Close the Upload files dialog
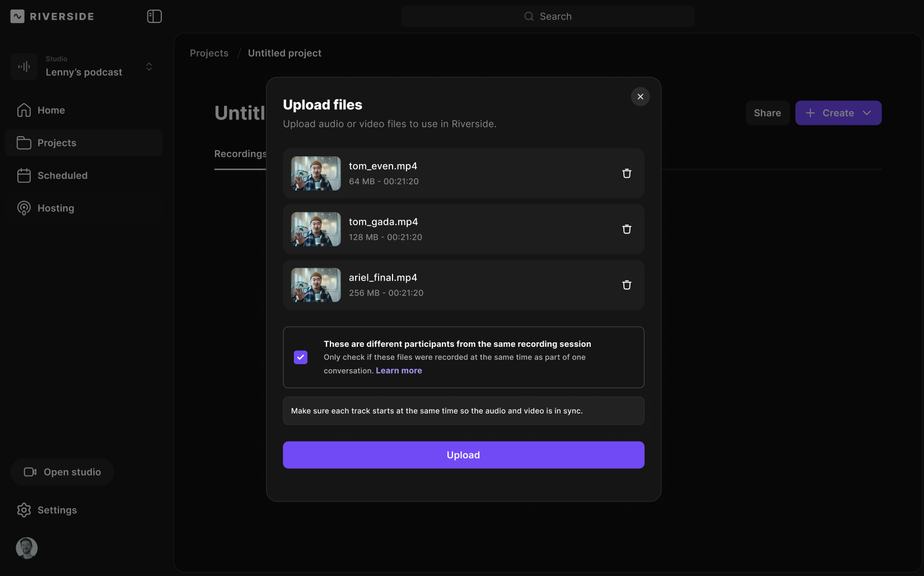 (x=640, y=96)
